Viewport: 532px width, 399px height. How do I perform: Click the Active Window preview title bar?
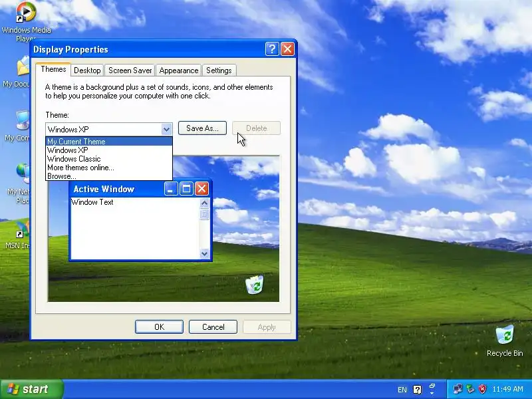point(140,189)
